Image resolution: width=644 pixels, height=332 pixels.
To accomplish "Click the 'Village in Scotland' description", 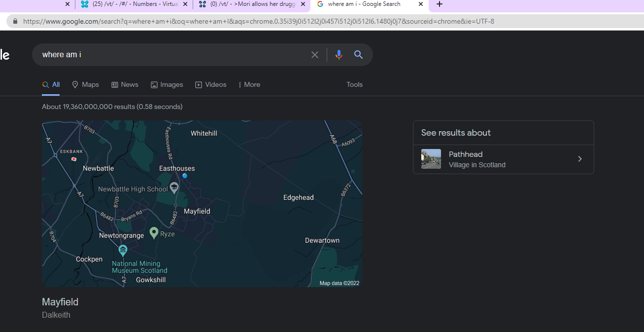I will 477,165.
